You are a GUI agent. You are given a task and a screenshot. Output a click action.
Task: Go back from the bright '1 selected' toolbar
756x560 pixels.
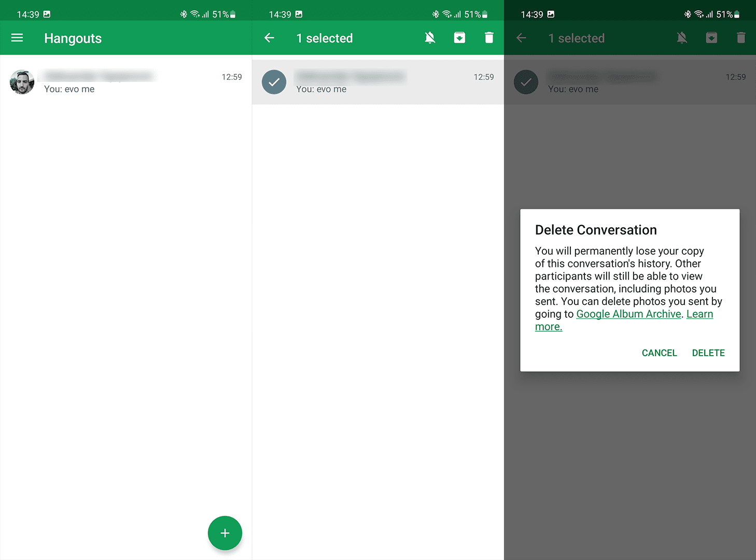point(269,38)
